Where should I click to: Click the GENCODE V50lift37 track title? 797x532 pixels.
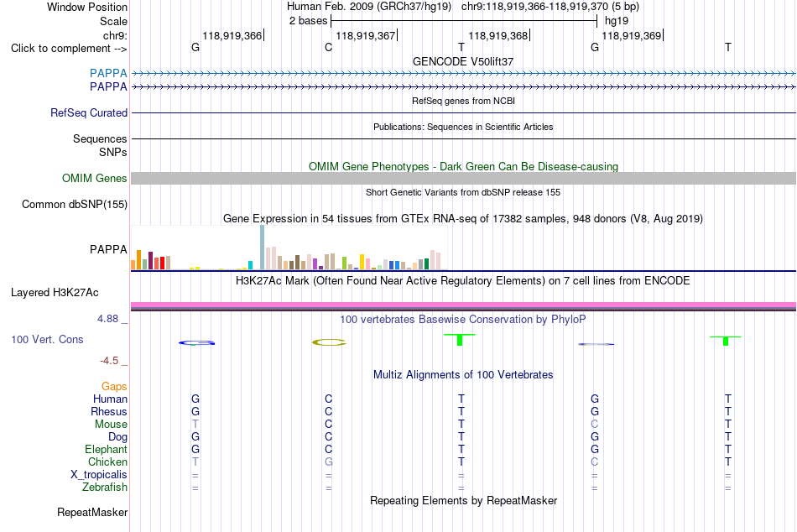(463, 61)
